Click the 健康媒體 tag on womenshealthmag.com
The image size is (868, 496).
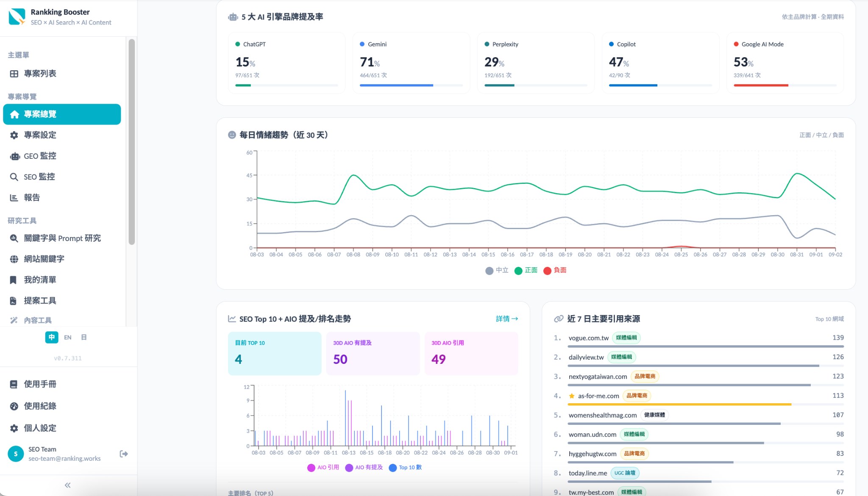pyautogui.click(x=654, y=415)
